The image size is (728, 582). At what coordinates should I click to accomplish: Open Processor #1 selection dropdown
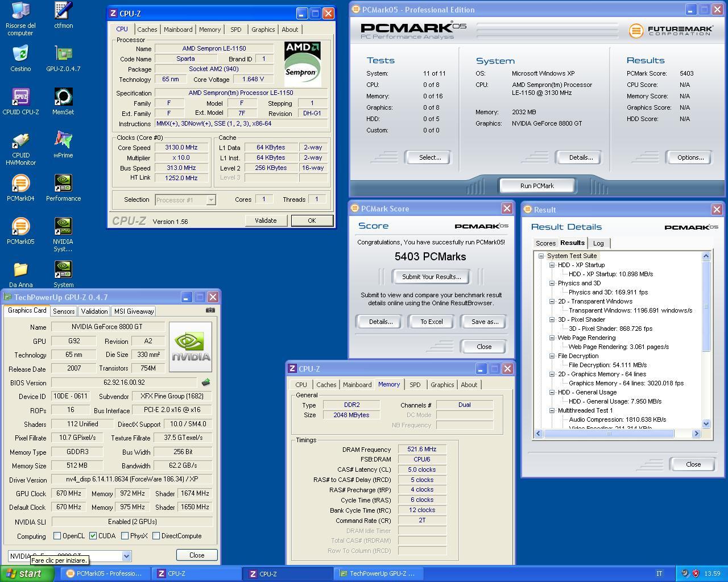click(x=211, y=199)
